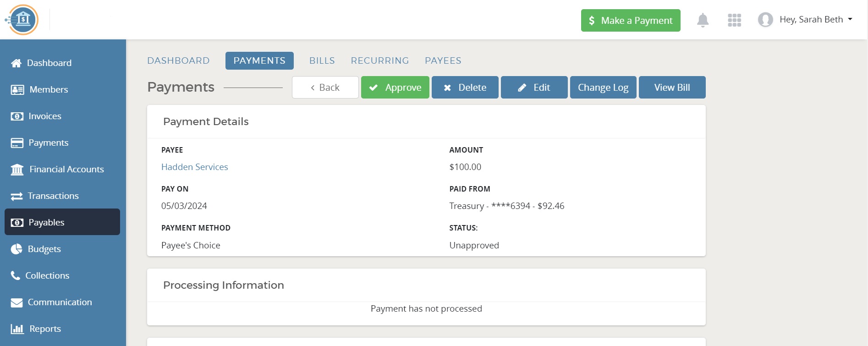View the Change Log for this payment
This screenshot has height=346, width=868.
click(x=603, y=87)
